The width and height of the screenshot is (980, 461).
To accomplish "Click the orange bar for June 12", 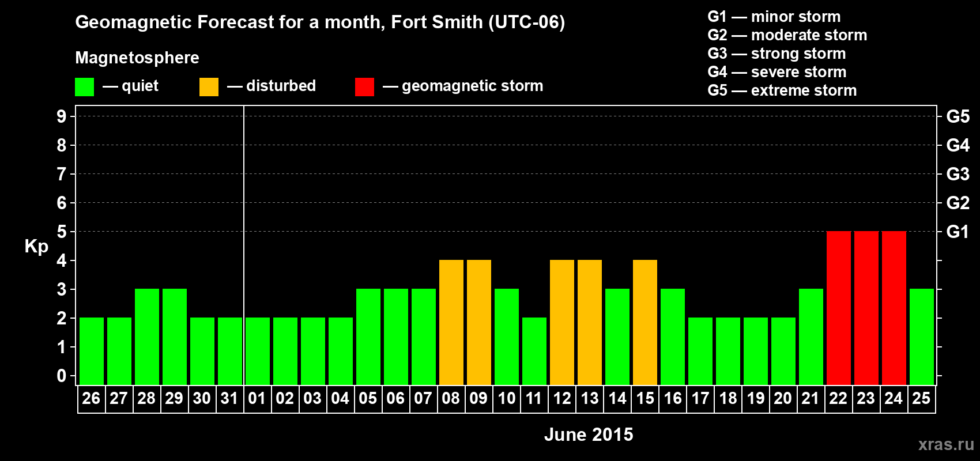I will [x=561, y=322].
